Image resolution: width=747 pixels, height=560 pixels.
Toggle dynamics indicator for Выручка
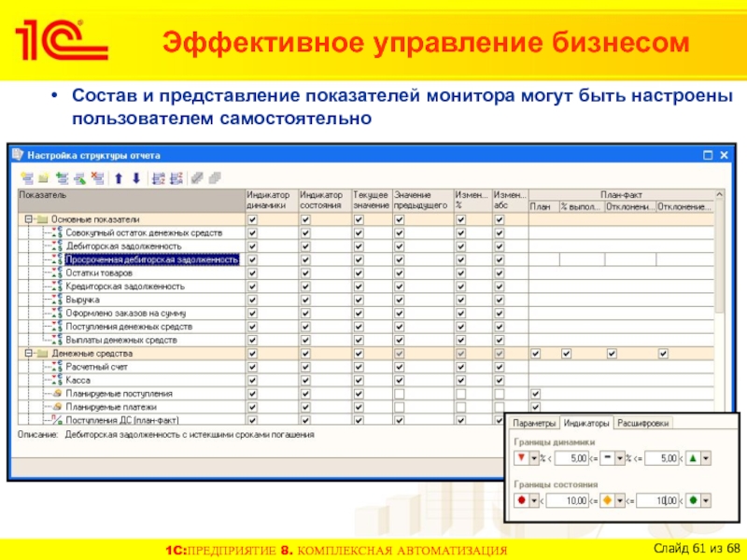(x=252, y=300)
